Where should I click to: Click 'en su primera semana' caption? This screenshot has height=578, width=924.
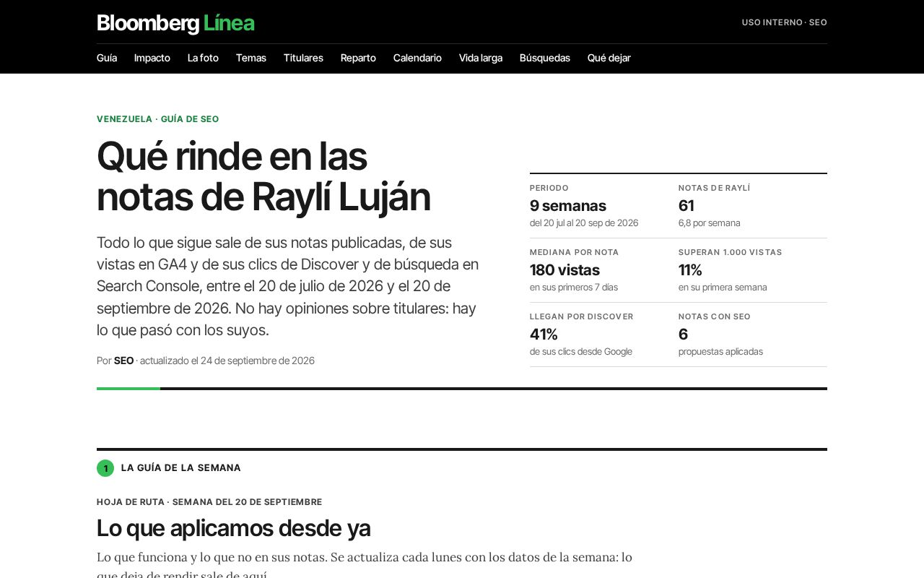coord(723,288)
